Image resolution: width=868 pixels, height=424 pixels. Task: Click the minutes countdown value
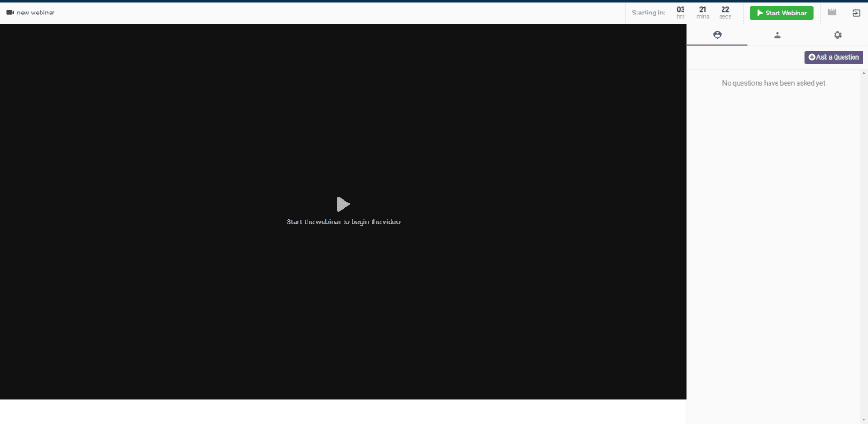(x=703, y=9)
